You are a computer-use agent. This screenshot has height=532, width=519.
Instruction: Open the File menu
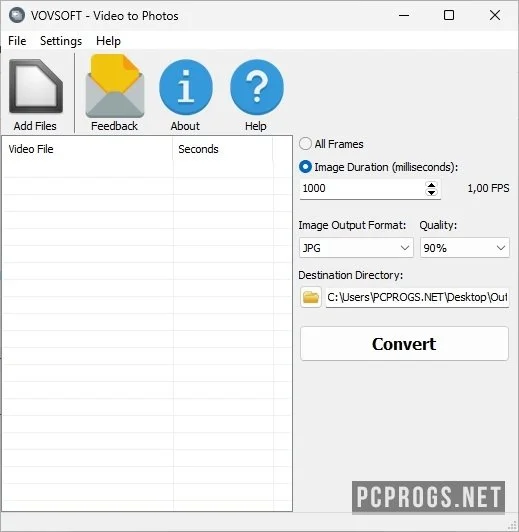(x=17, y=41)
